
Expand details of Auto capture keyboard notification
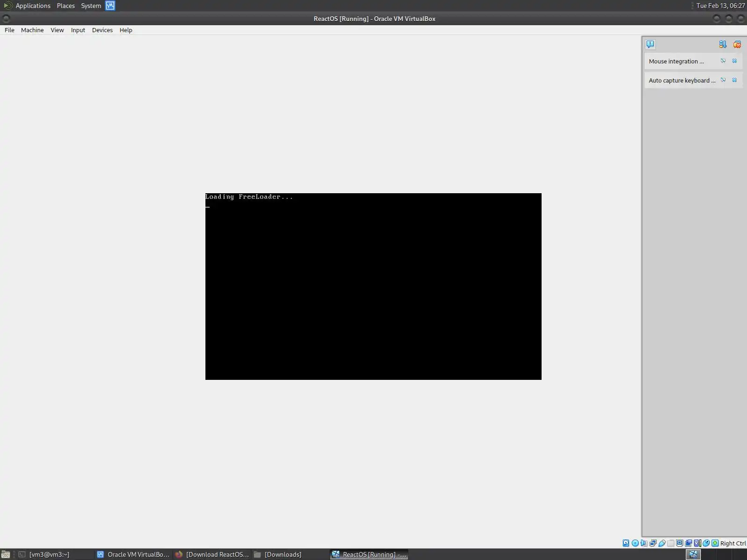723,80
